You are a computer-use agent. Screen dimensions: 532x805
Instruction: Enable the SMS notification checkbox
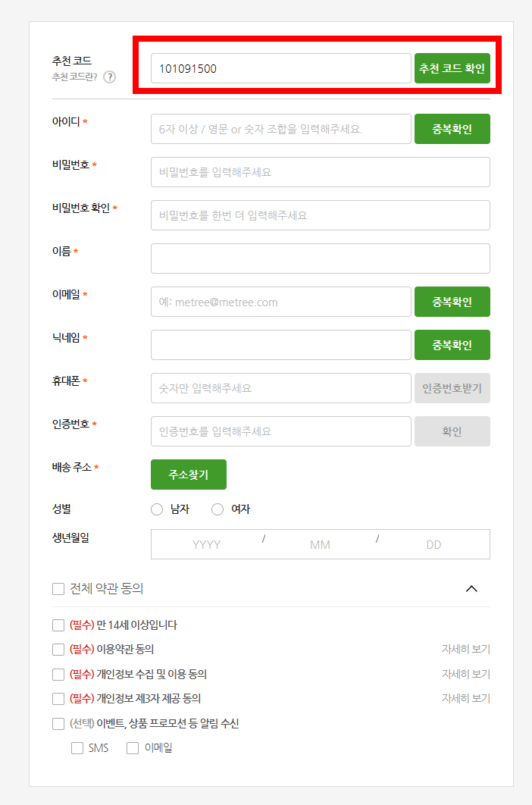coord(77,747)
